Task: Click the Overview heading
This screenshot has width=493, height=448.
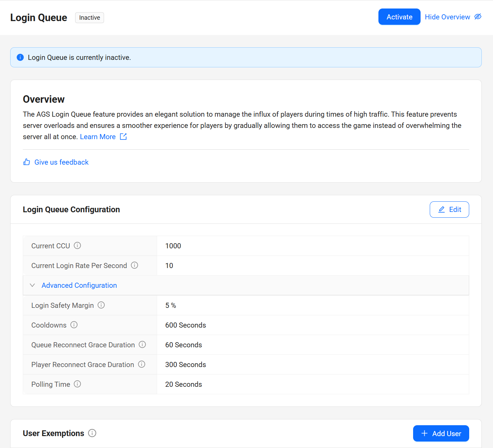Action: pos(44,99)
